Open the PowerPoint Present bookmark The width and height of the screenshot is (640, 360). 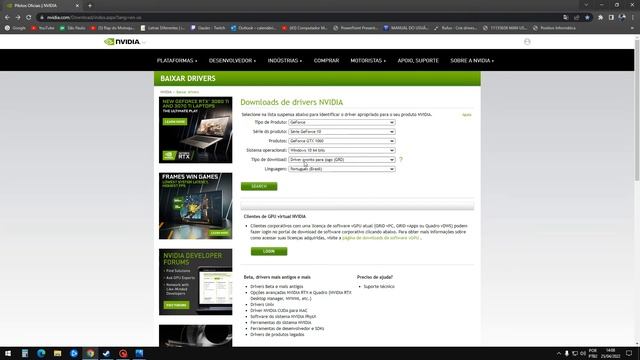tap(355, 28)
